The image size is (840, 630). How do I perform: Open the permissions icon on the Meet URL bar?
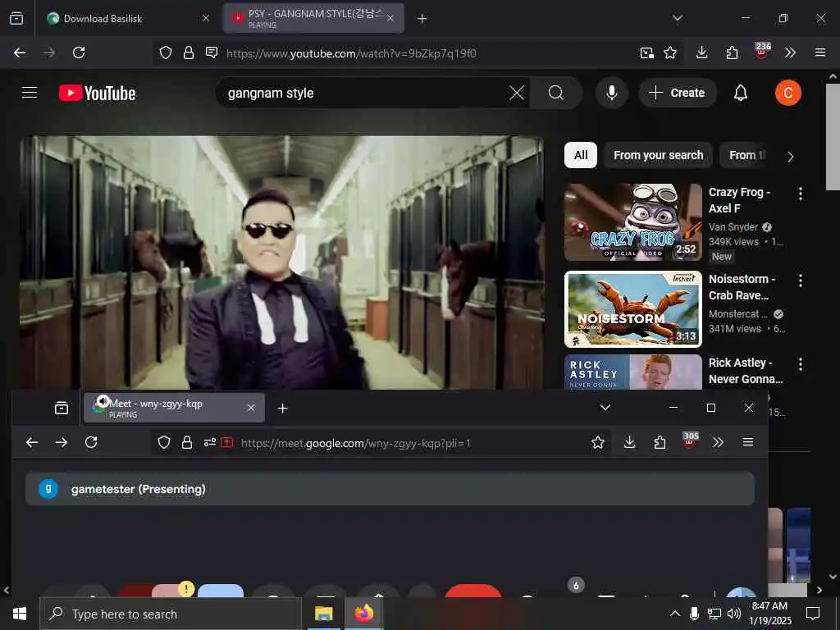(x=209, y=442)
